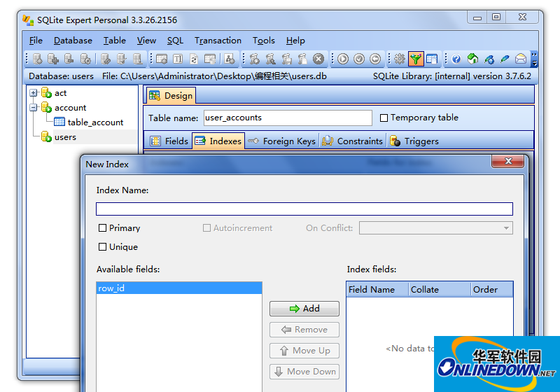Open the File menu
The height and width of the screenshot is (392, 560).
[x=36, y=41]
